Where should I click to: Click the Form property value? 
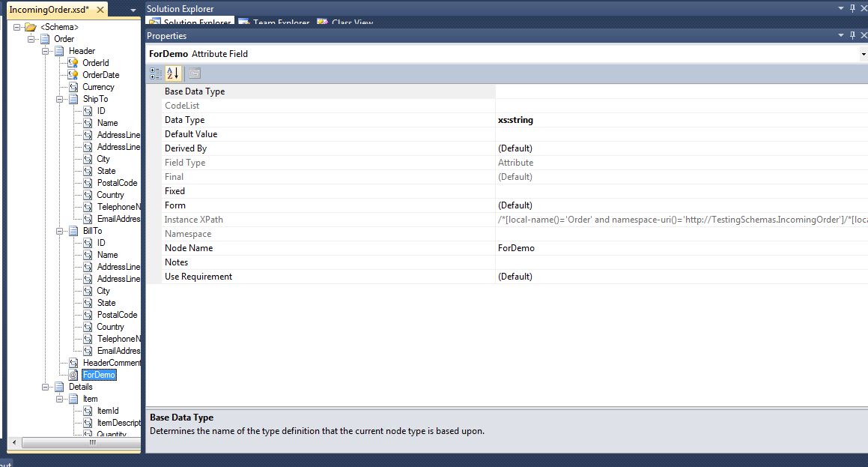515,205
